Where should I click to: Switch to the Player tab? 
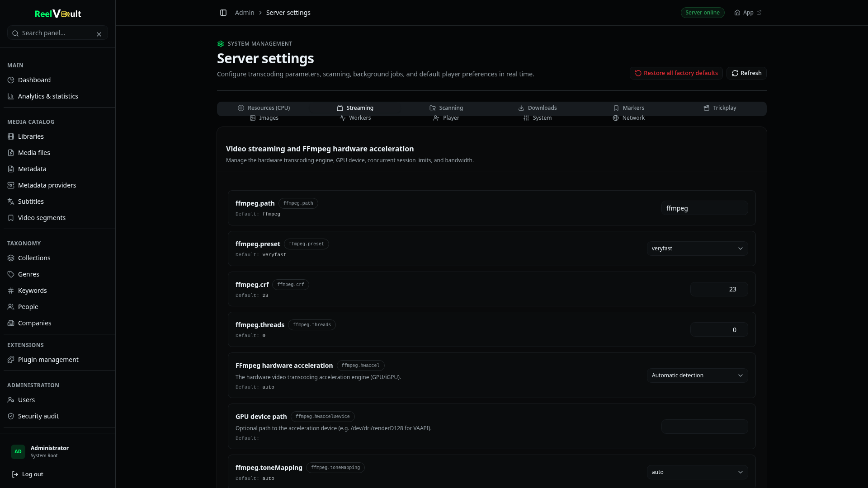pyautogui.click(x=446, y=118)
